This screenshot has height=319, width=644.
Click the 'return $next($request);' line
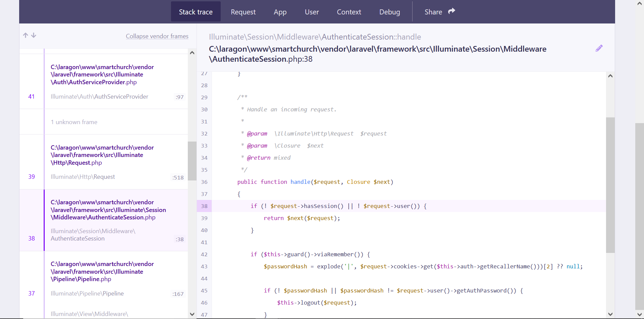302,218
